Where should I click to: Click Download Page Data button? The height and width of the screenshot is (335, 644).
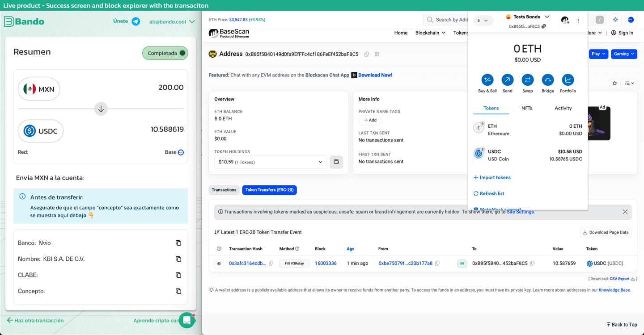[606, 232]
